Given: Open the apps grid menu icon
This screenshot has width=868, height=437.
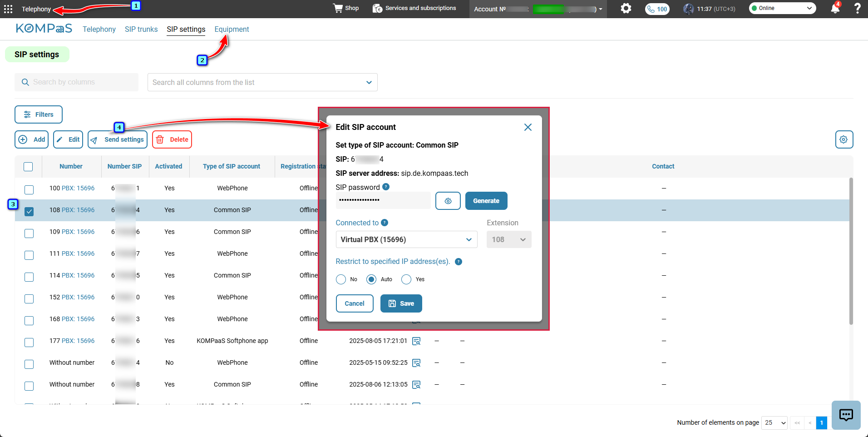Looking at the screenshot, I should pyautogui.click(x=8, y=9).
